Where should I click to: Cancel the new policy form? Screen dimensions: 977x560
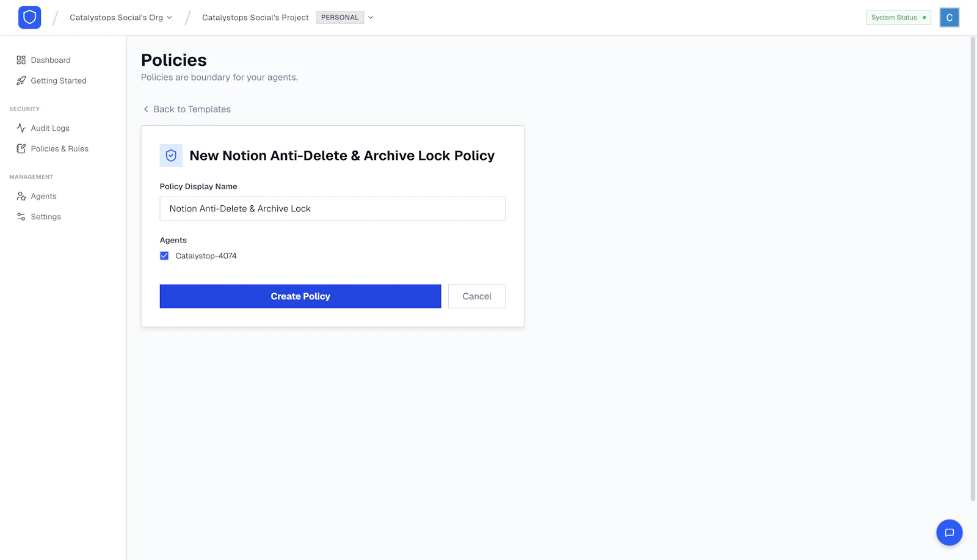click(477, 296)
